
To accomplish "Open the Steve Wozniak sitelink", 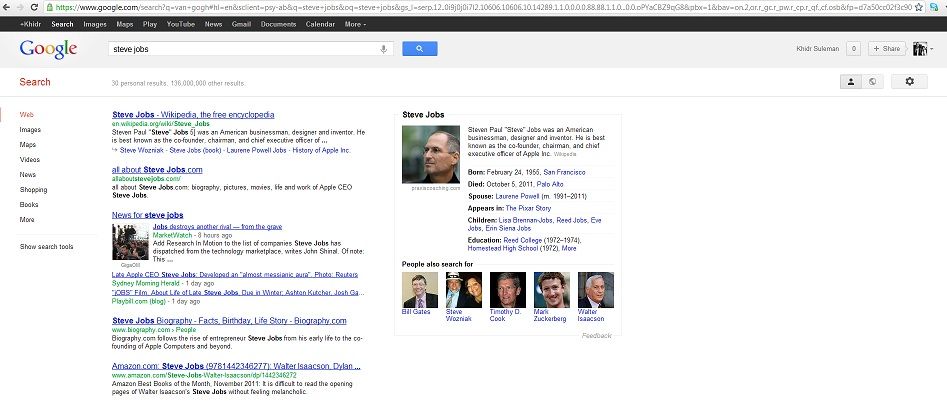I will coord(143,150).
